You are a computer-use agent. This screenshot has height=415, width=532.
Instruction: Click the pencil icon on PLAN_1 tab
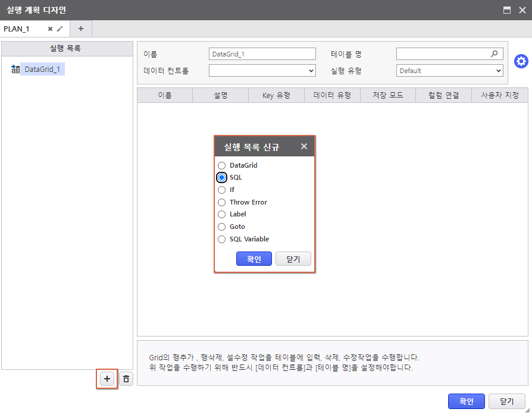click(60, 29)
